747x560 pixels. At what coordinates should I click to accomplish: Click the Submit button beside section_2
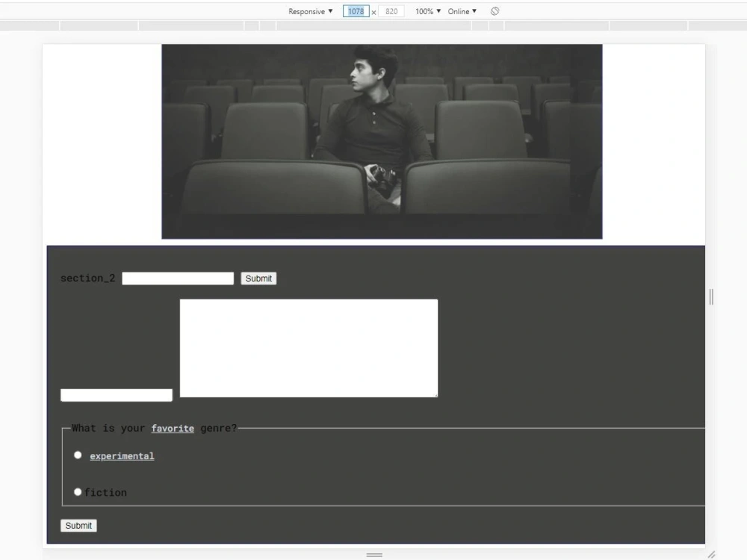click(x=258, y=279)
